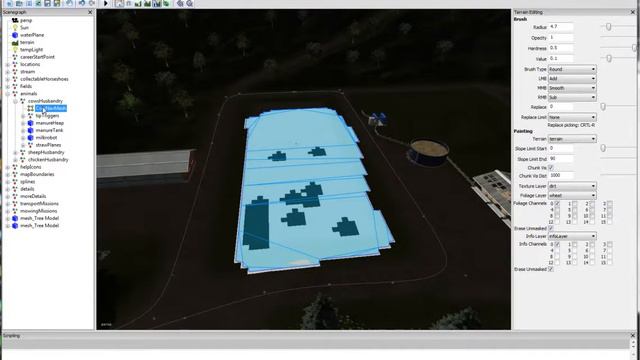This screenshot has width=640, height=360.
Task: Click the highlighted terrain paint mode toolbar icon
Action: tap(157, 3)
